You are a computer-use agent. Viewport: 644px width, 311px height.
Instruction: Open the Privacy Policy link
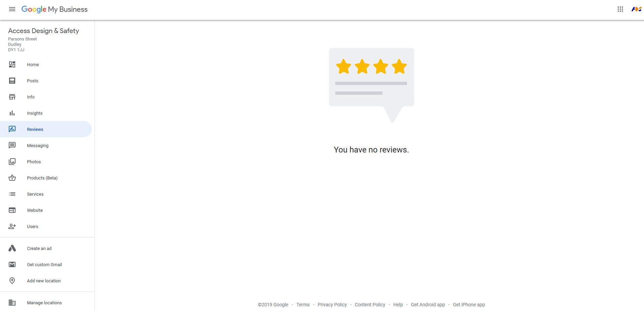point(332,304)
